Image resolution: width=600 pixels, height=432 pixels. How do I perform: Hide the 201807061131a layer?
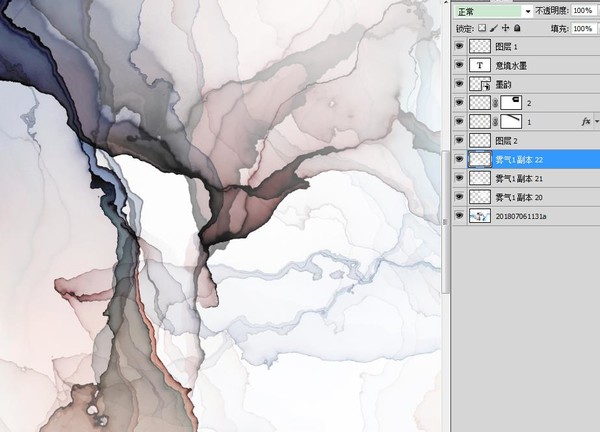(x=459, y=215)
